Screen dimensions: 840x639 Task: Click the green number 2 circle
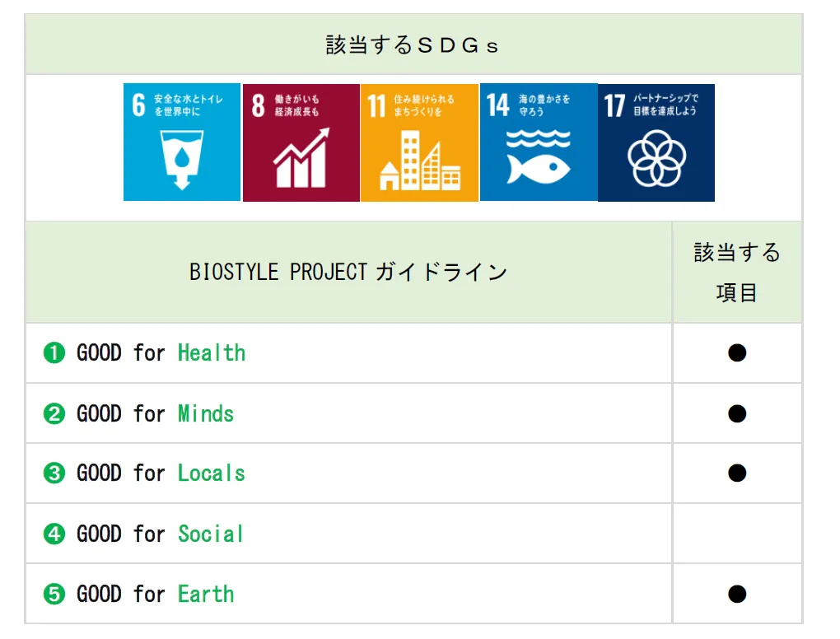tap(54, 413)
